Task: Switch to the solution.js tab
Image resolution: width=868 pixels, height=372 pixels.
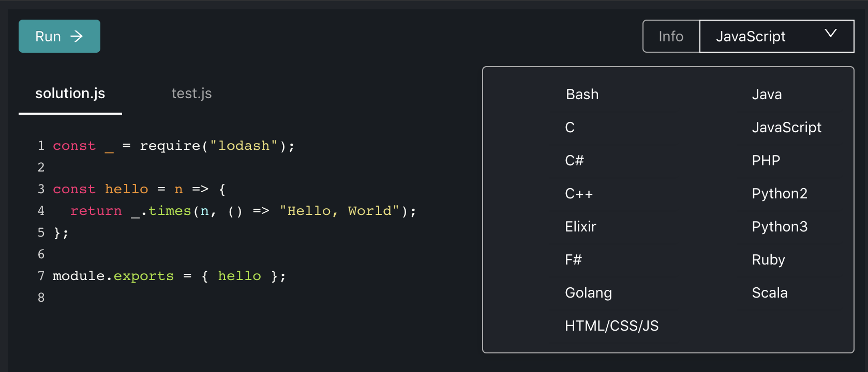Action: 70,94
